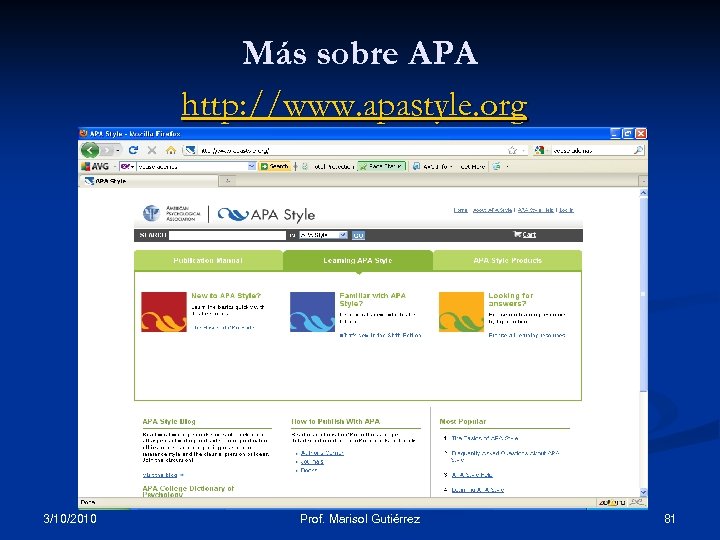Click the Page Status button in the AVG toolbar

[382, 166]
